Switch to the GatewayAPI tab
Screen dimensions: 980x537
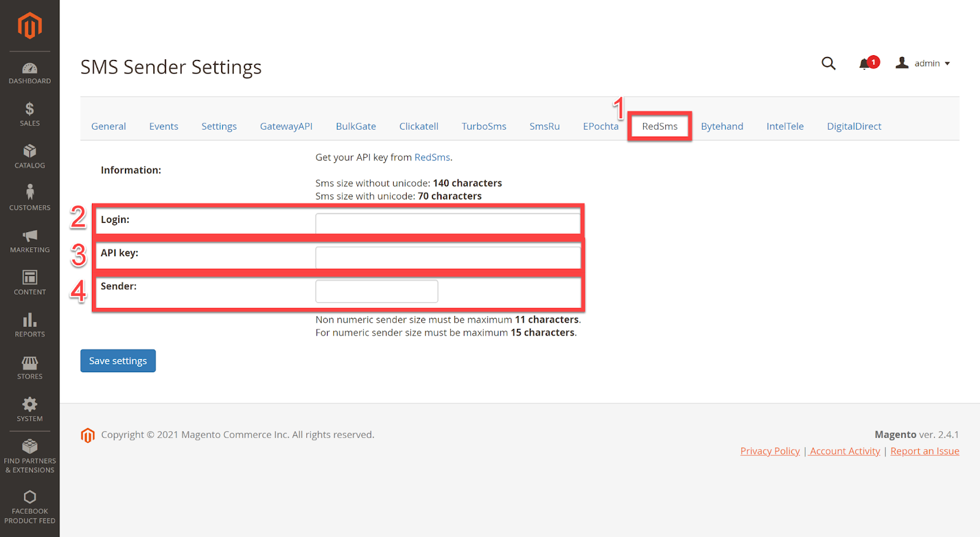[286, 126]
